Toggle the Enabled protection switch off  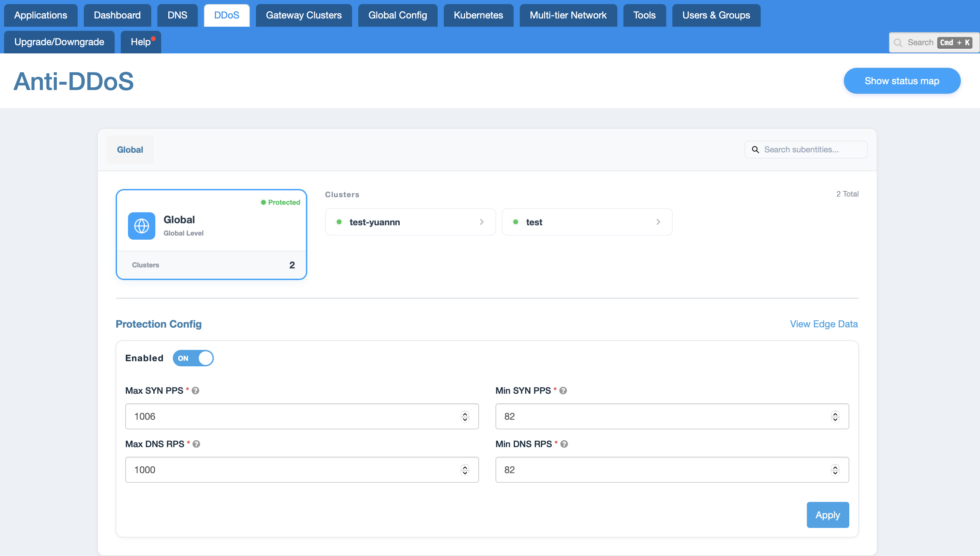pyautogui.click(x=193, y=358)
